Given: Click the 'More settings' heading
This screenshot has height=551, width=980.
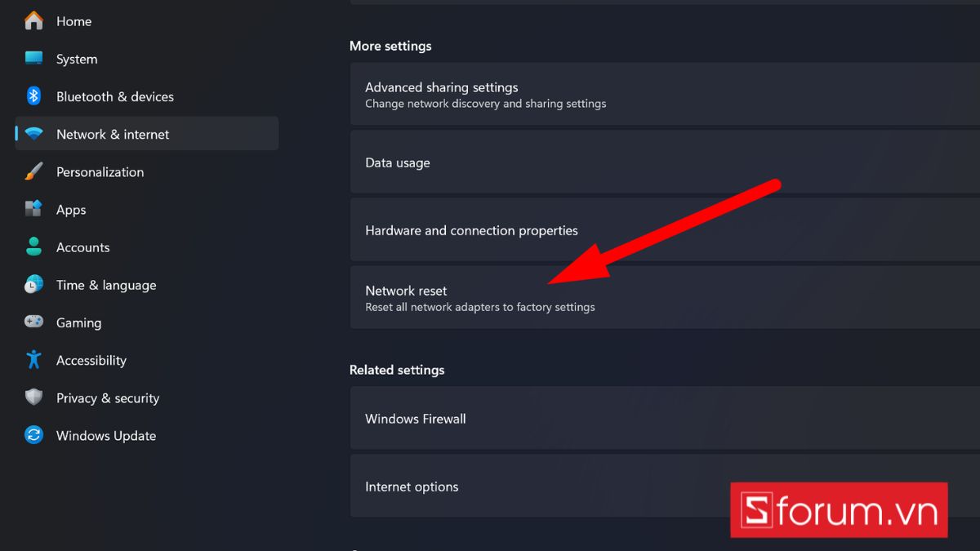Looking at the screenshot, I should click(x=390, y=46).
